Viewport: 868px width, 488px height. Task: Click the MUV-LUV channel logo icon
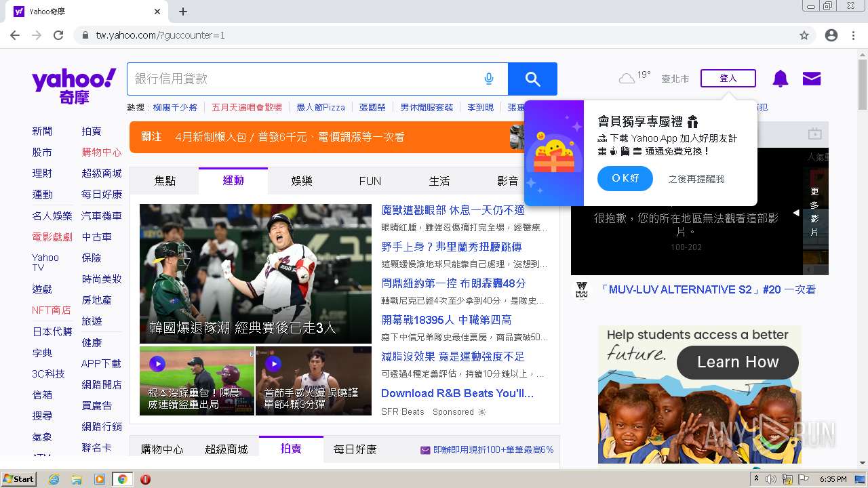[582, 290]
